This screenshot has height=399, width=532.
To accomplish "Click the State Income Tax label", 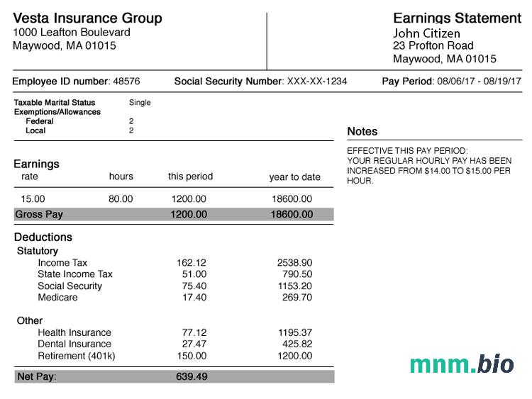I will [x=75, y=274].
